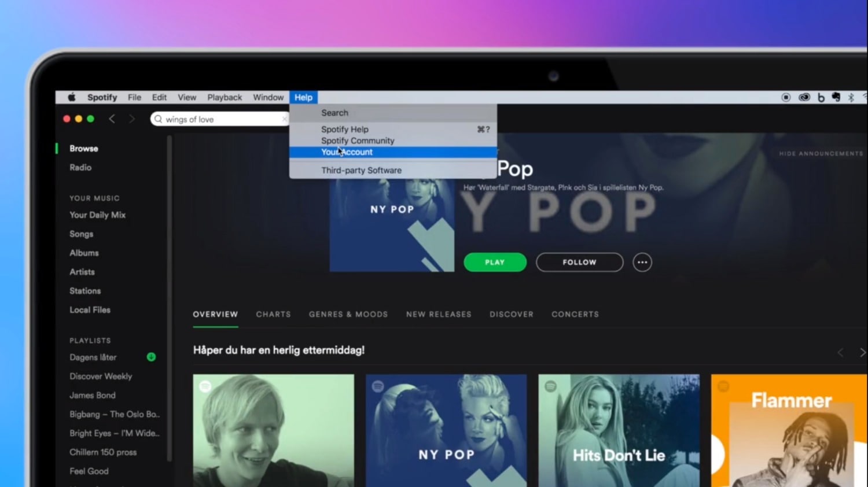Image resolution: width=868 pixels, height=487 pixels.
Task: Select Your Account in Help menu
Action: pos(347,152)
